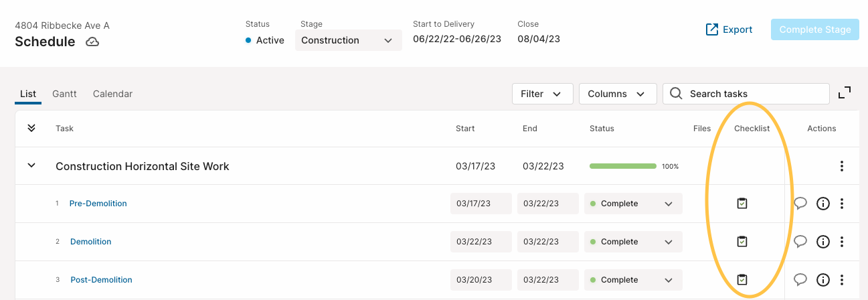Open more actions for Construction Horizontal Site Work
The image size is (868, 300).
(842, 166)
